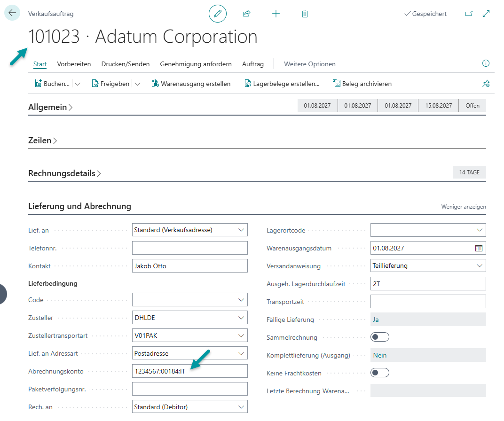Open dropdown arrow next to Buchen
Viewport: 504px width, 421px height.
coord(77,84)
